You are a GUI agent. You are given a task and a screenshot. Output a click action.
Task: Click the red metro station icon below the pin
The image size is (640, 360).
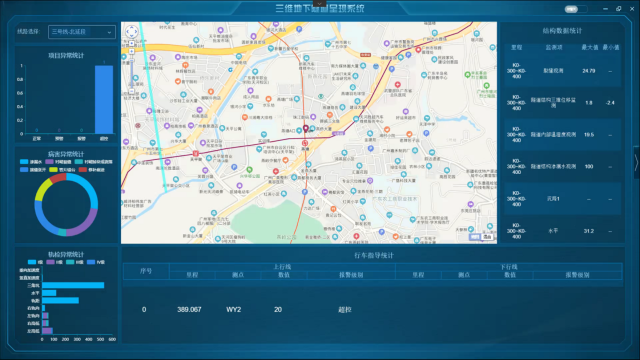[305, 143]
